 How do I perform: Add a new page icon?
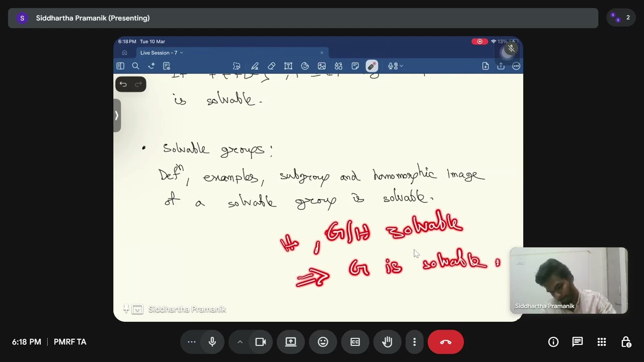(486, 66)
